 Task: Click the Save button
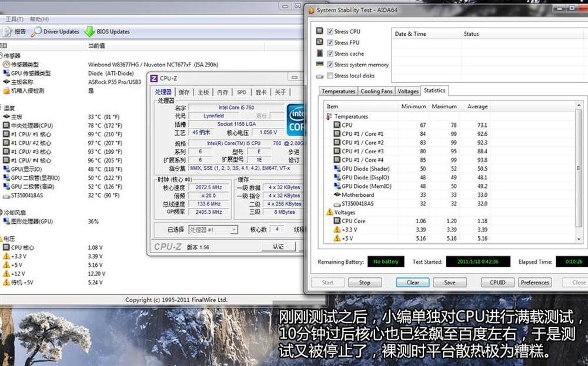pos(450,283)
